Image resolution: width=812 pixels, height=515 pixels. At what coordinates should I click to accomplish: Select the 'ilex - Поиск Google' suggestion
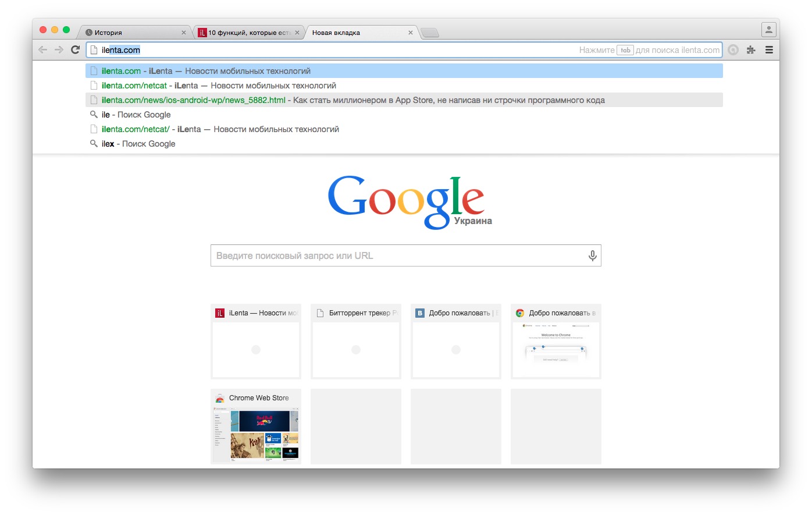pyautogui.click(x=404, y=144)
